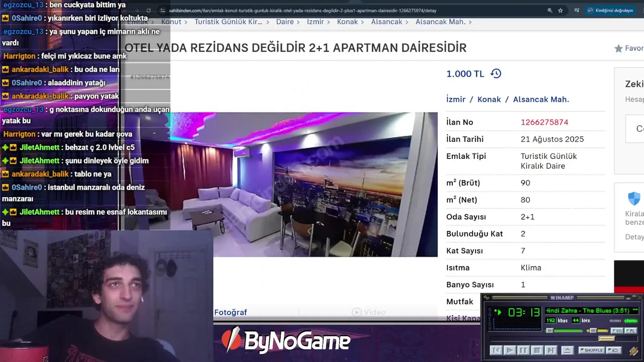The image size is (644, 362).
Task: Play the track in Winamp
Action: coord(510,350)
